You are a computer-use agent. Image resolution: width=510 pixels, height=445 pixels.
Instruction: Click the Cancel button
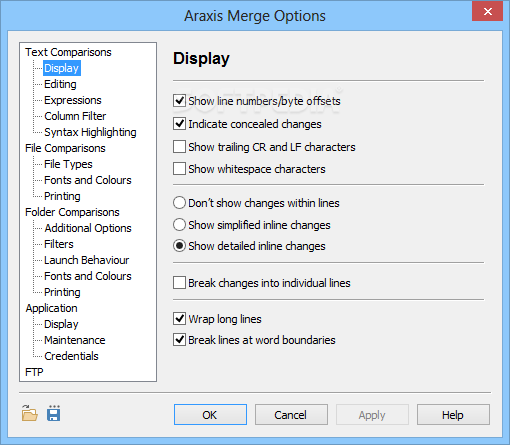click(291, 415)
